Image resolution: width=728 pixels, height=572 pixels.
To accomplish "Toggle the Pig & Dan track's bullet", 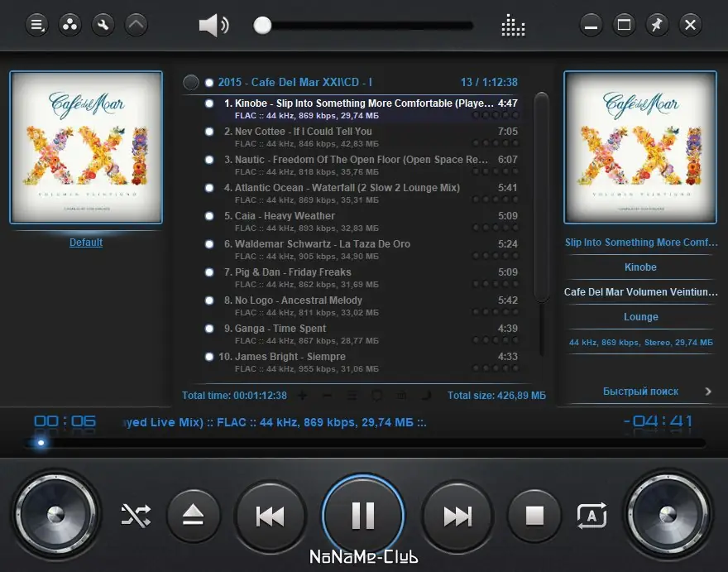I will click(209, 272).
